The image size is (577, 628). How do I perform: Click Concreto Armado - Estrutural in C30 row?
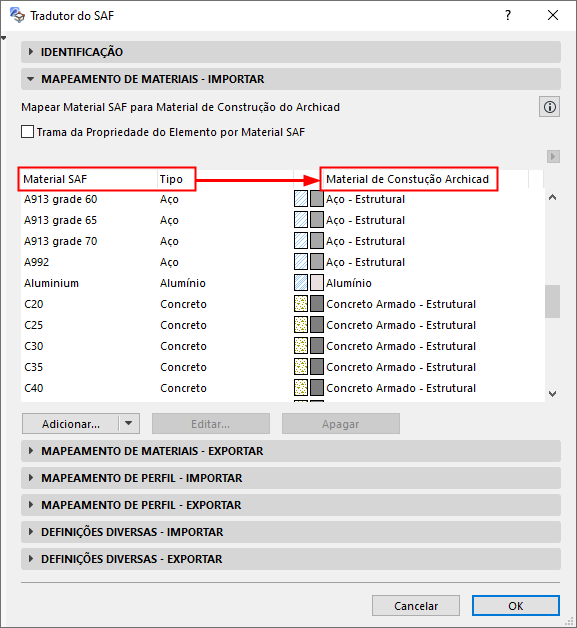(401, 346)
